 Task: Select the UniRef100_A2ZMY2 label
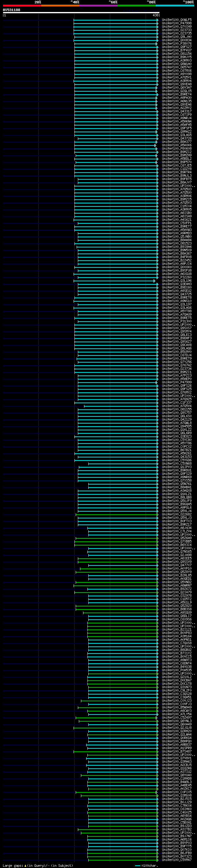(x=177, y=108)
